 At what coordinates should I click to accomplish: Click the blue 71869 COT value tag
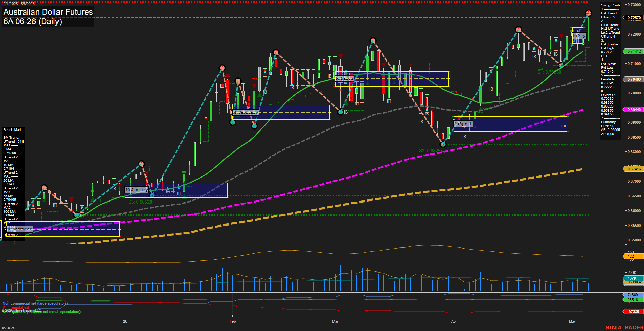[x=633, y=295]
